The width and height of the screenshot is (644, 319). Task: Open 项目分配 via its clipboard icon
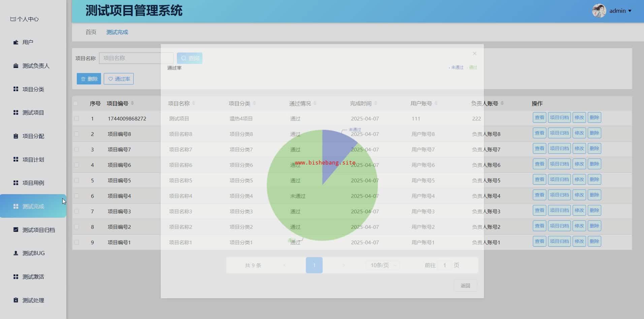click(x=16, y=136)
